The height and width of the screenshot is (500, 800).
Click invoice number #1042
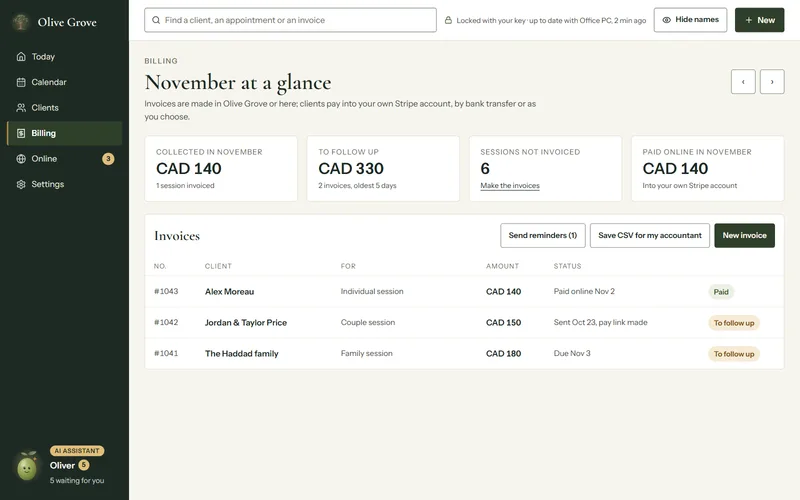coord(166,322)
